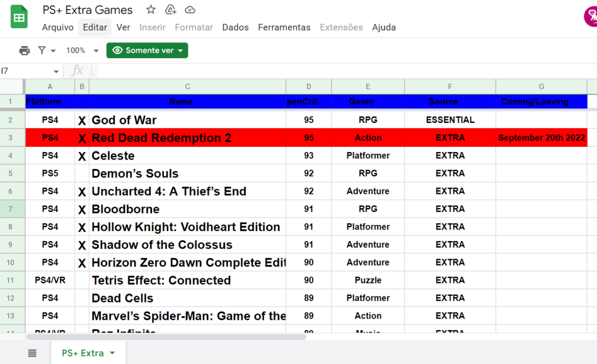Screen dimensions: 597x364
Task: Select row 7 header
Action: [12, 209]
